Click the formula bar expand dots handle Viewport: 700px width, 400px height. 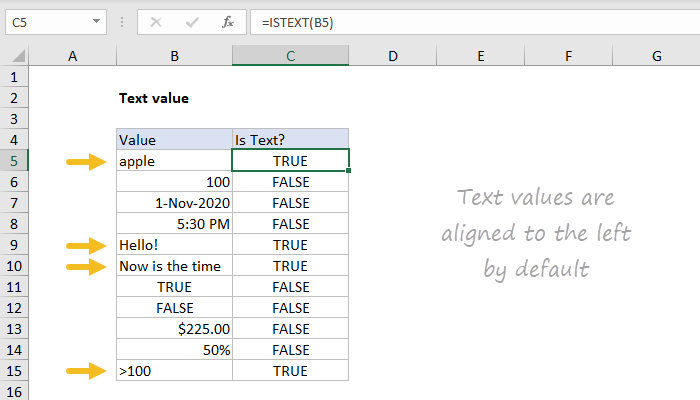click(122, 22)
